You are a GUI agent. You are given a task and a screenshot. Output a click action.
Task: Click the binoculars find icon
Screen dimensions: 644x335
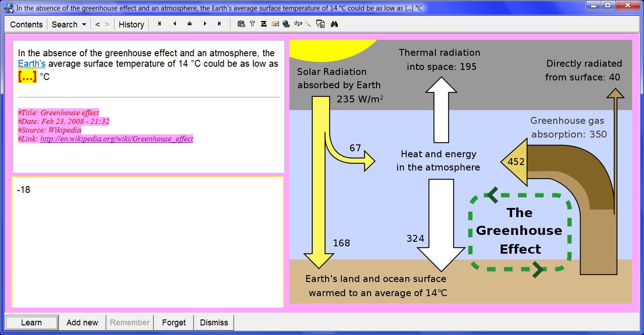click(334, 24)
